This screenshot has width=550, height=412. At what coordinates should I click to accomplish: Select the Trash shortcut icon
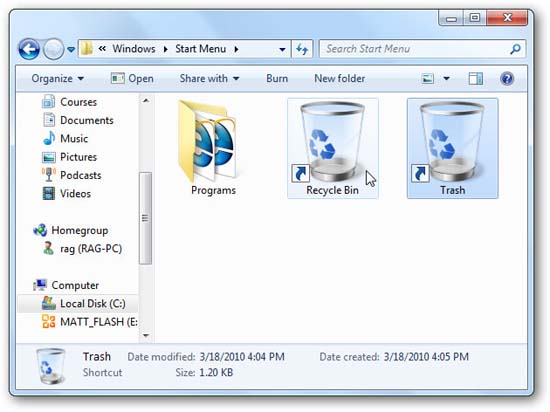point(452,148)
